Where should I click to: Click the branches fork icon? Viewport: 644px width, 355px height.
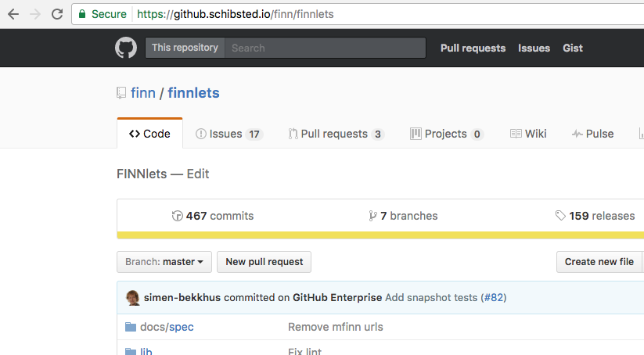(x=372, y=216)
